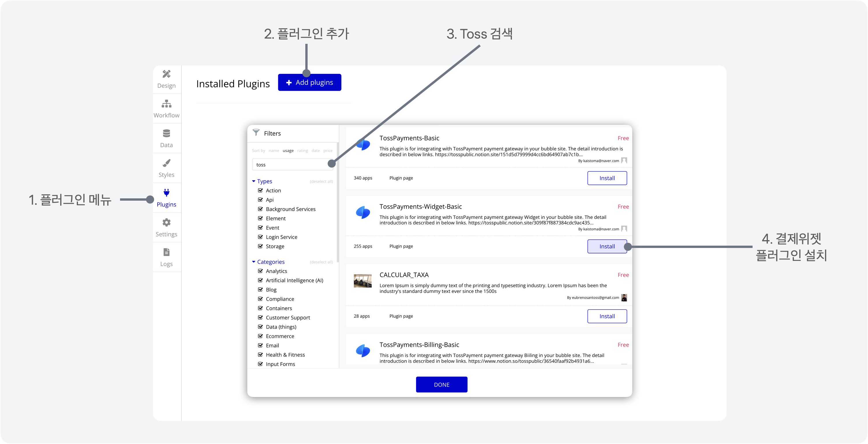Image resolution: width=868 pixels, height=444 pixels.
Task: Open Plugin page link for CALCULAR_TAXA
Action: 401,316
